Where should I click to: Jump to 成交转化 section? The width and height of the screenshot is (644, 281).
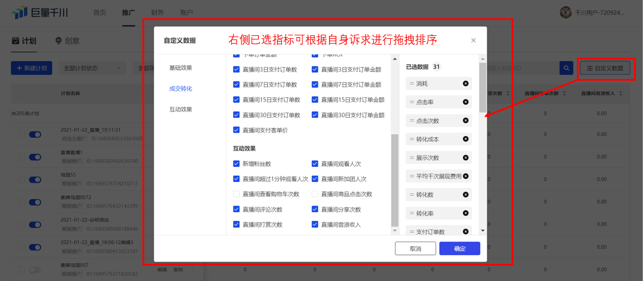181,88
